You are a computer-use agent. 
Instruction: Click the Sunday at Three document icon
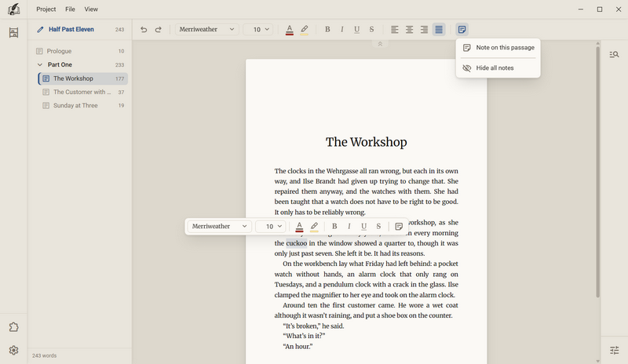[x=46, y=106]
